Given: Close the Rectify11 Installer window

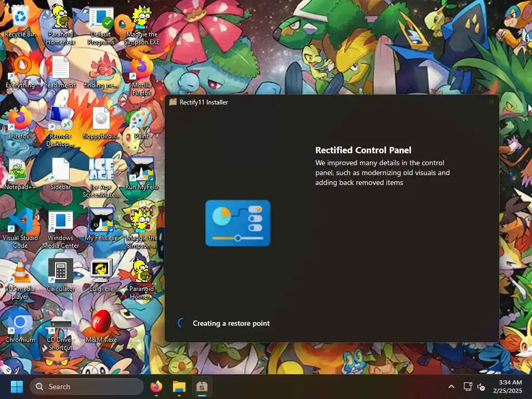Looking at the screenshot, I should [491, 102].
